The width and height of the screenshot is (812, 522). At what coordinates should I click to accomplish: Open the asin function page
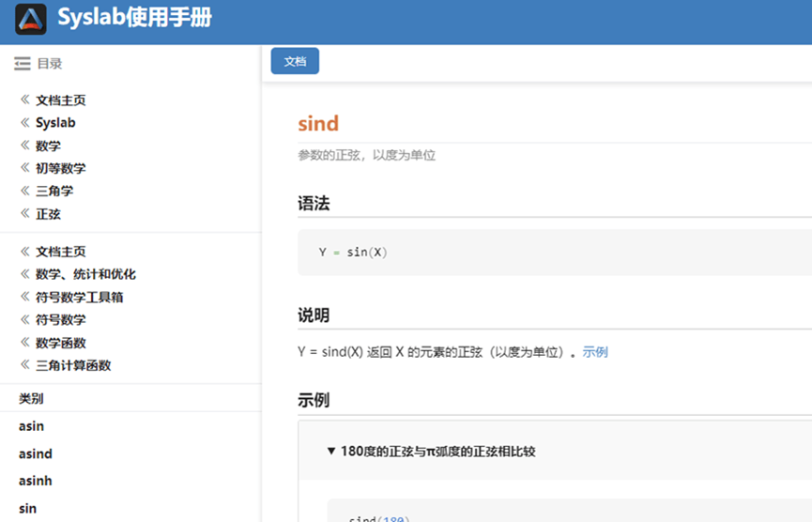(x=31, y=426)
